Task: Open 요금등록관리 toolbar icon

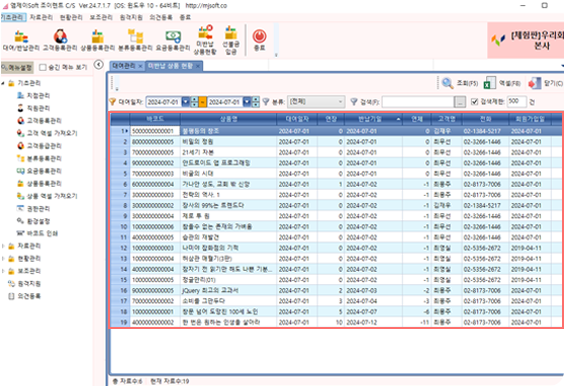Action: tap(173, 40)
